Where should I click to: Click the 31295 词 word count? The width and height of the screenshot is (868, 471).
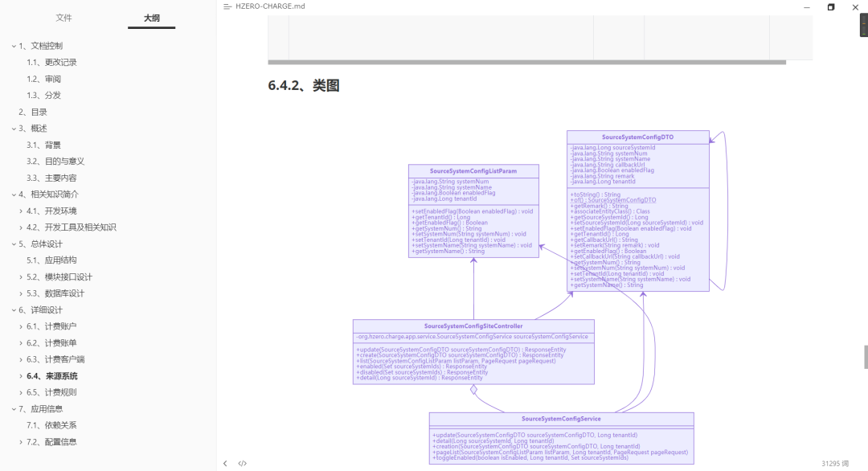837,464
